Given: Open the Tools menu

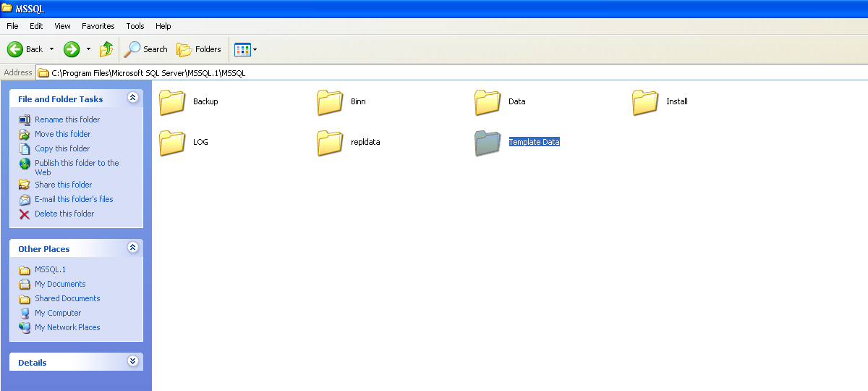Looking at the screenshot, I should (135, 26).
